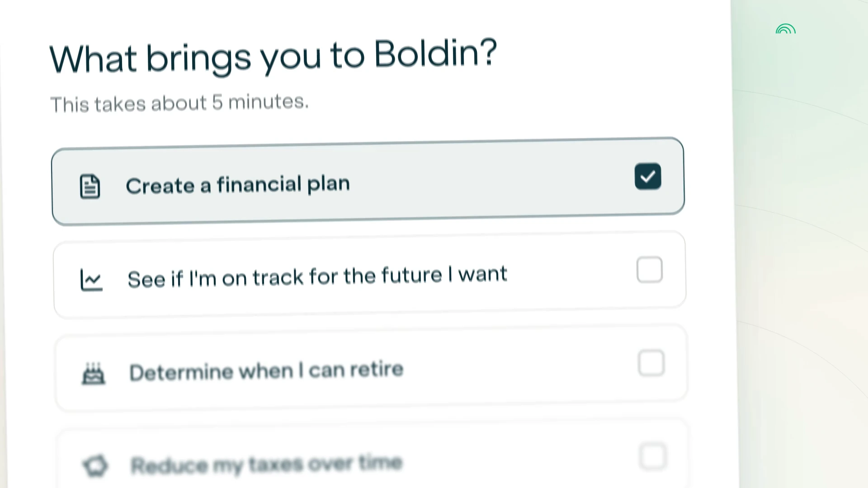Select the Create a financial plan label text

[238, 185]
